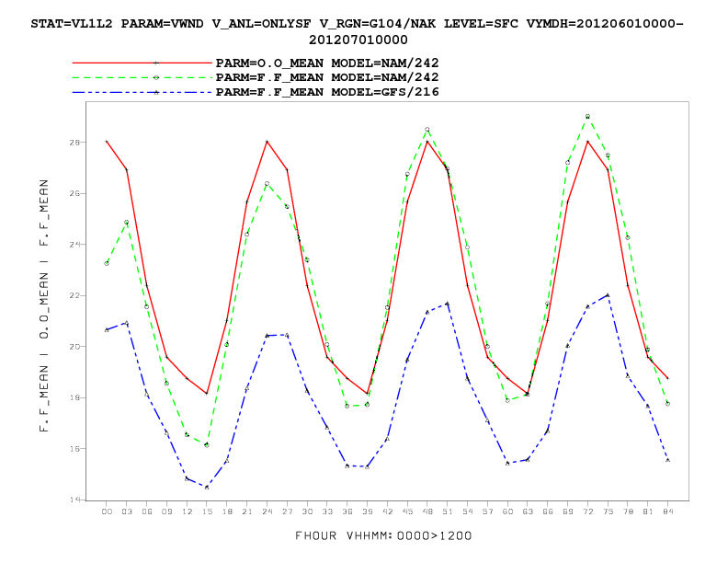Image resolution: width=728 pixels, height=563 pixels.
Task: Click x-axis tick label 00
Action: (x=107, y=511)
